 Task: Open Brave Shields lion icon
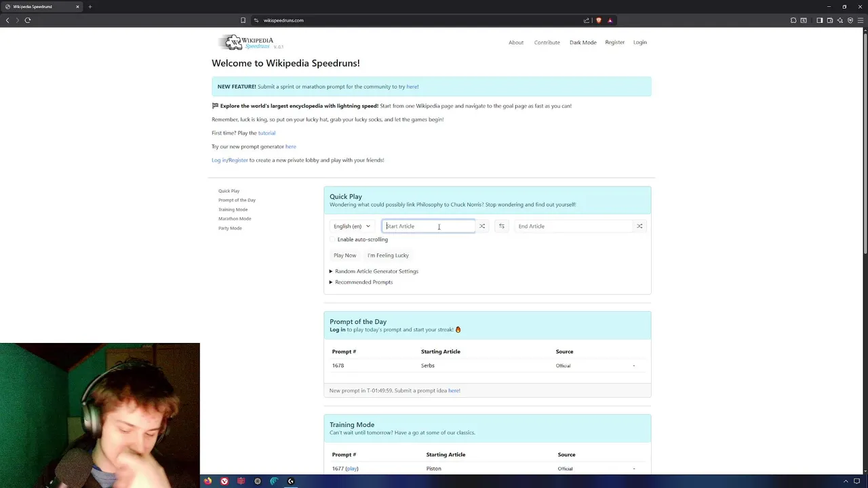[598, 20]
